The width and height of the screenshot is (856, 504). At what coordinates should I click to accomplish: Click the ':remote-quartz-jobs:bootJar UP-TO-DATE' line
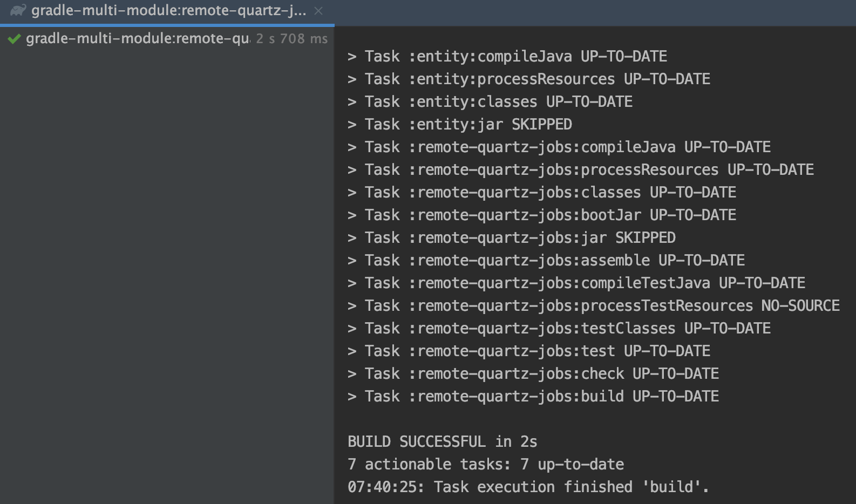tap(542, 215)
